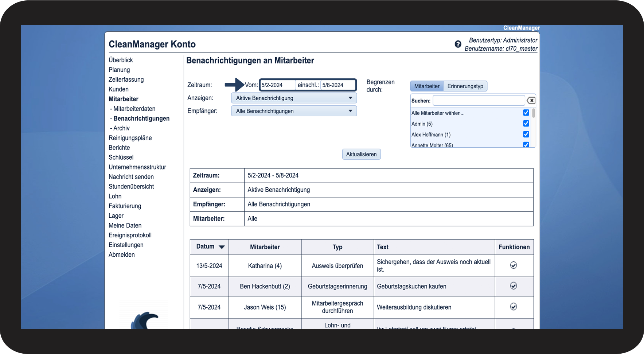Sort by Datum column arrow
Image resolution: width=644 pixels, height=354 pixels.
tap(222, 247)
